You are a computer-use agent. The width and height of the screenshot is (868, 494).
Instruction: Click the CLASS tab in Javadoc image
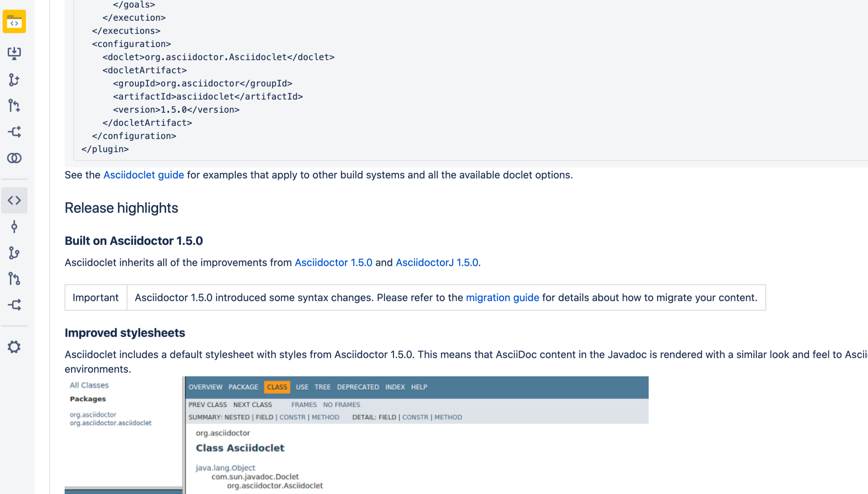(x=277, y=387)
